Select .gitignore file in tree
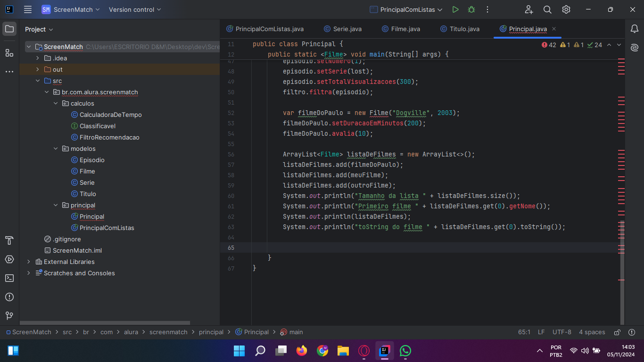 [62, 239]
